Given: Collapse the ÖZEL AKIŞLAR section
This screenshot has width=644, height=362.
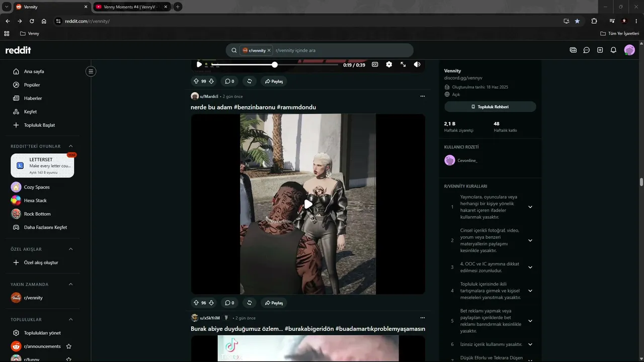Looking at the screenshot, I should click(70, 249).
